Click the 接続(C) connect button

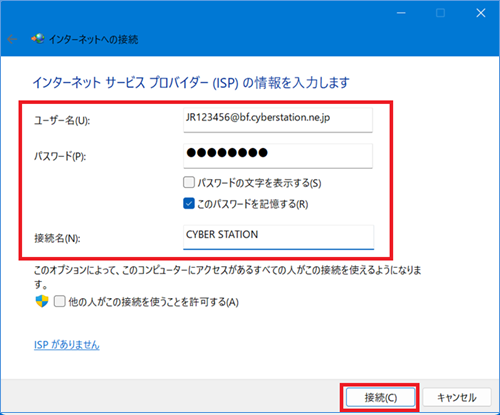381,397
